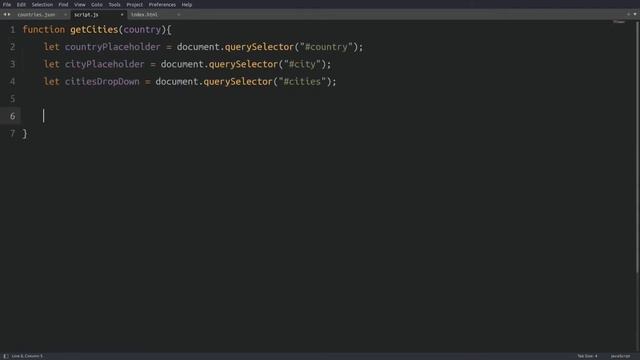Toggle the side bar switch panel icon

[x=6, y=356]
